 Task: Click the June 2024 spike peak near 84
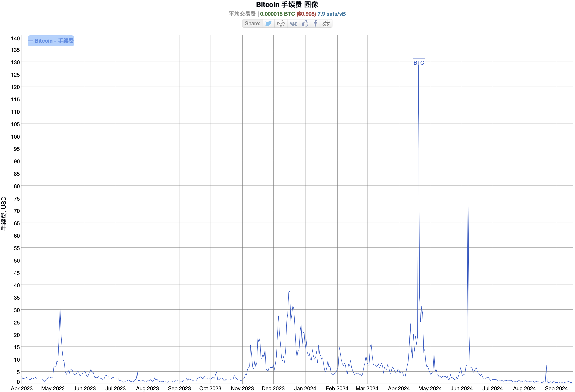coord(468,177)
